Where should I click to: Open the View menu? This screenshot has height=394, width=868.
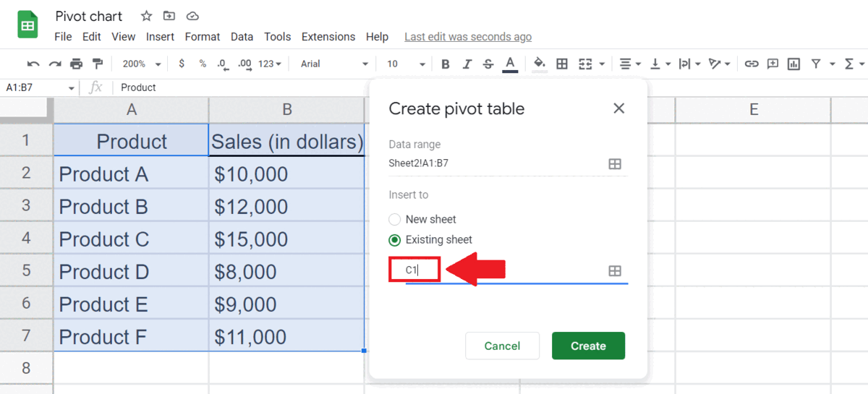[124, 37]
